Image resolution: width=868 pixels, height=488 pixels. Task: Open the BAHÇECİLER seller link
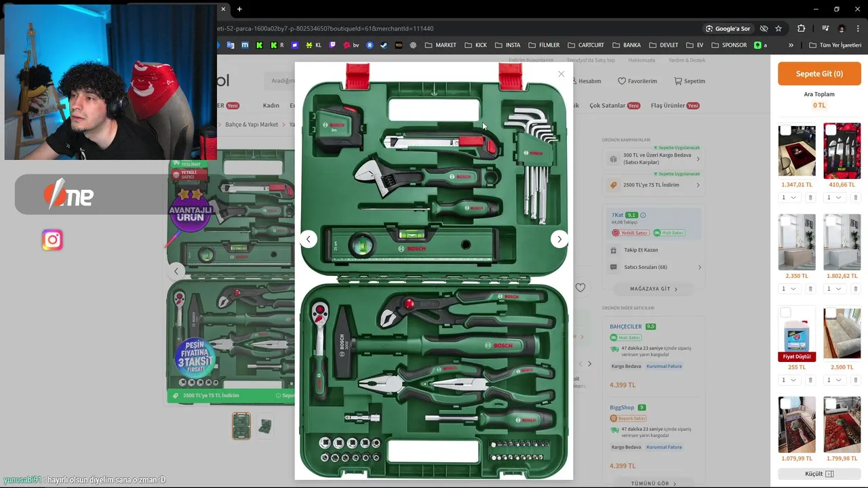coord(625,327)
